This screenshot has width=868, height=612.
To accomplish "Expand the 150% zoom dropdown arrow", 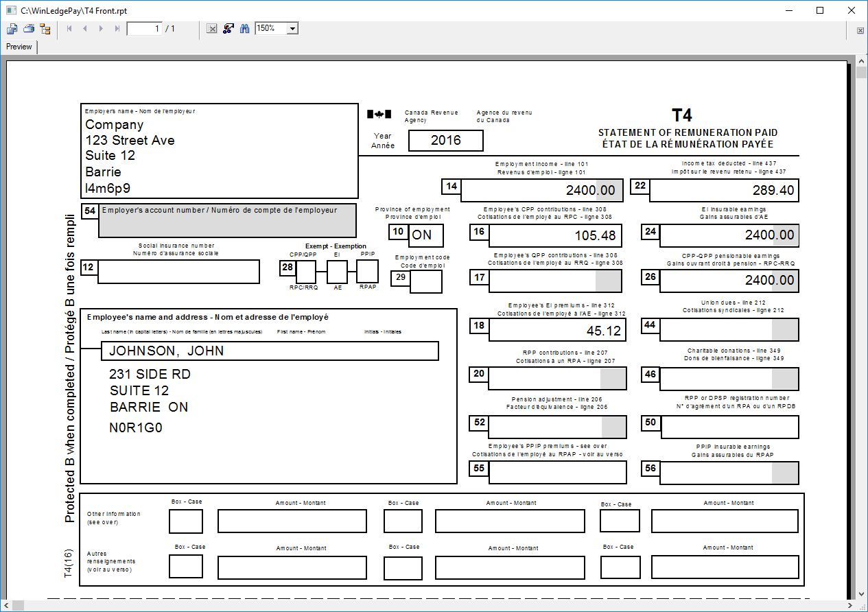I will pos(292,29).
